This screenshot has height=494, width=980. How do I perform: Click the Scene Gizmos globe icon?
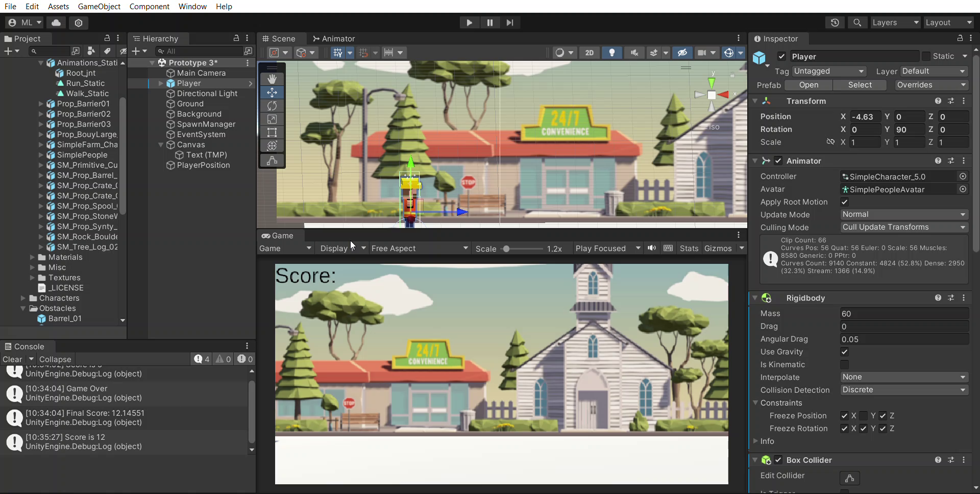729,53
